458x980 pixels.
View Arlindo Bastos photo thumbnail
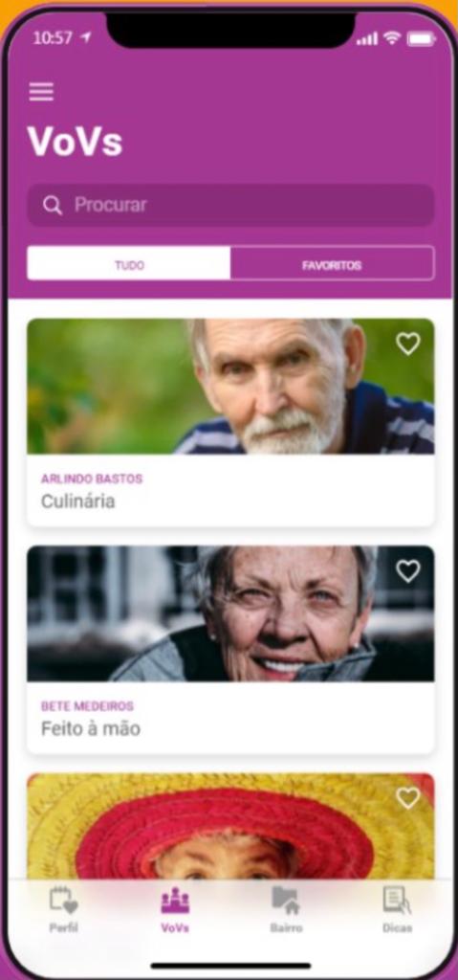coord(230,387)
